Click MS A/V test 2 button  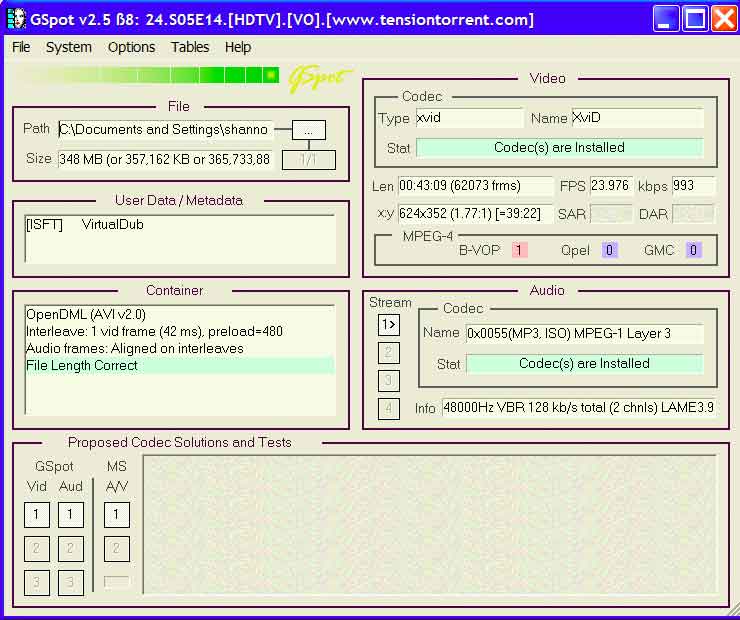[x=117, y=549]
